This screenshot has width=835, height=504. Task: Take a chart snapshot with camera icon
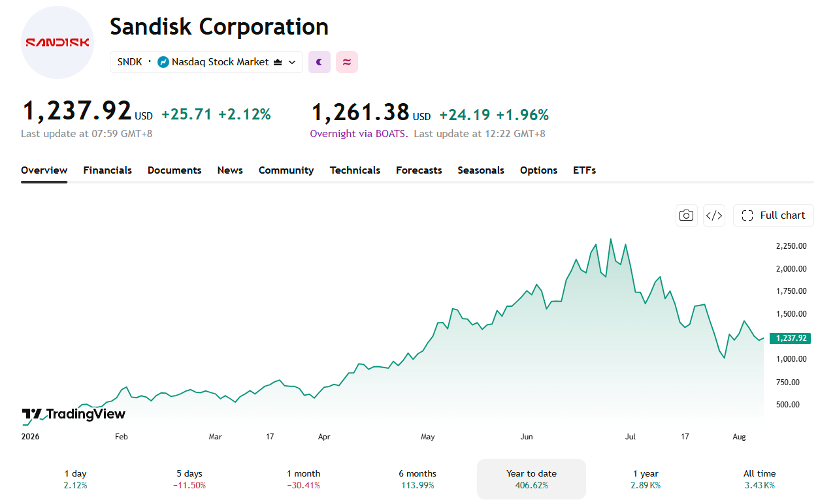[686, 215]
